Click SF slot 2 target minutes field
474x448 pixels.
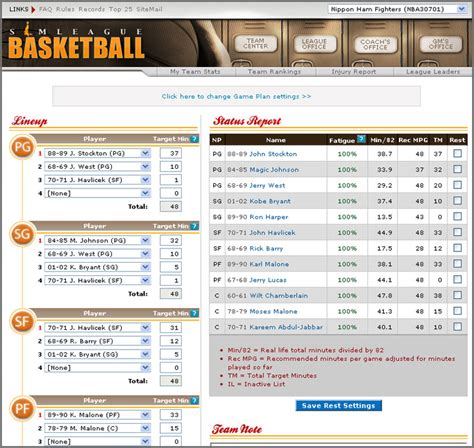(171, 341)
